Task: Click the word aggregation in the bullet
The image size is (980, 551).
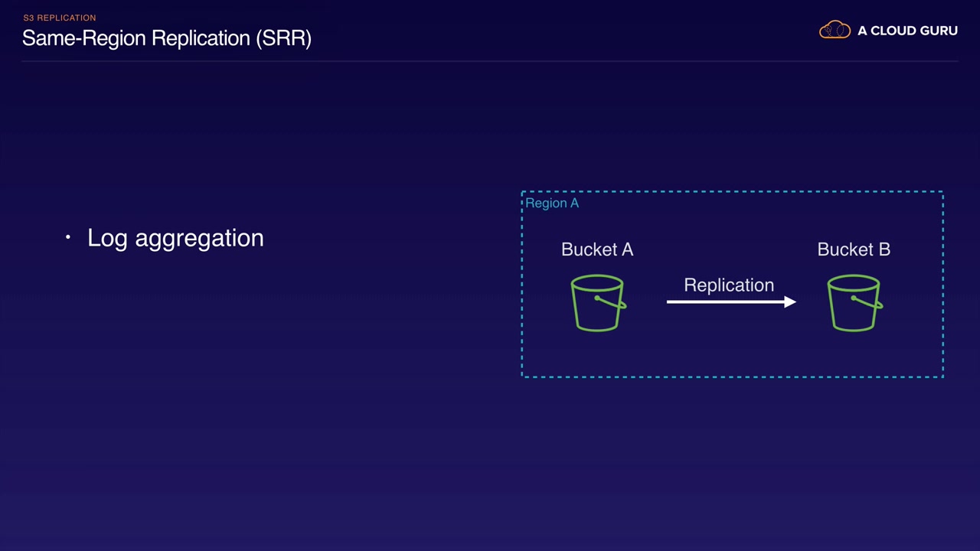Action: click(199, 238)
